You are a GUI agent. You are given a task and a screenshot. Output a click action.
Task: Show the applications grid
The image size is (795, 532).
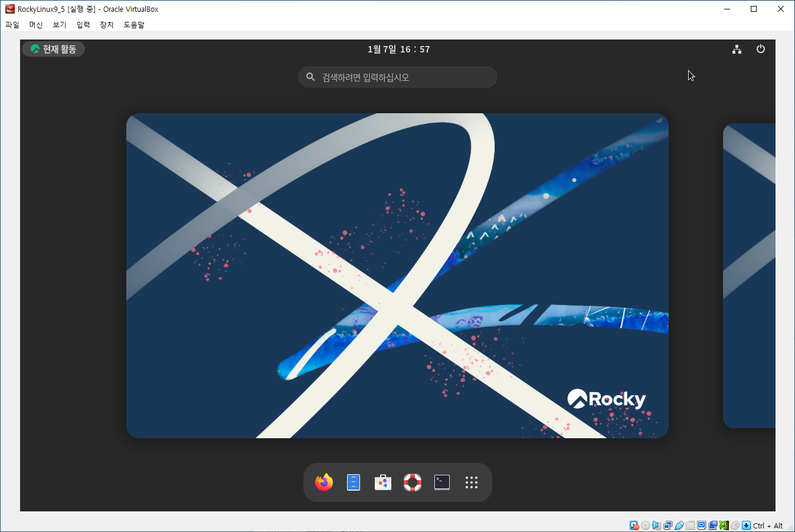471,482
